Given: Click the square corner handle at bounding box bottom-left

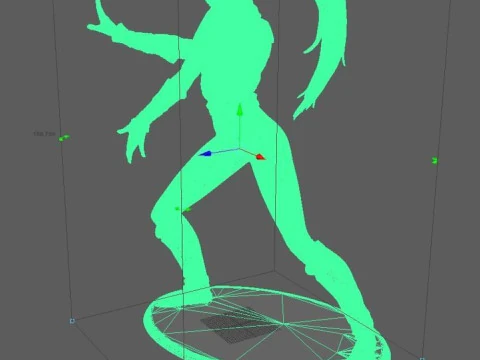Looking at the screenshot, I should click(x=72, y=321).
